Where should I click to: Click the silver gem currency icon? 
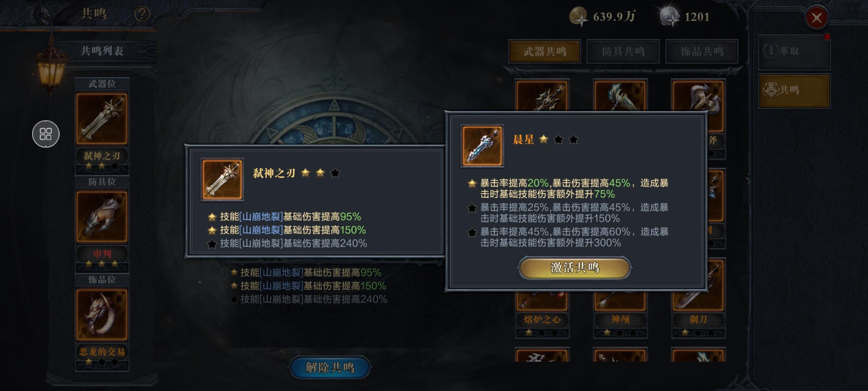coord(669,16)
